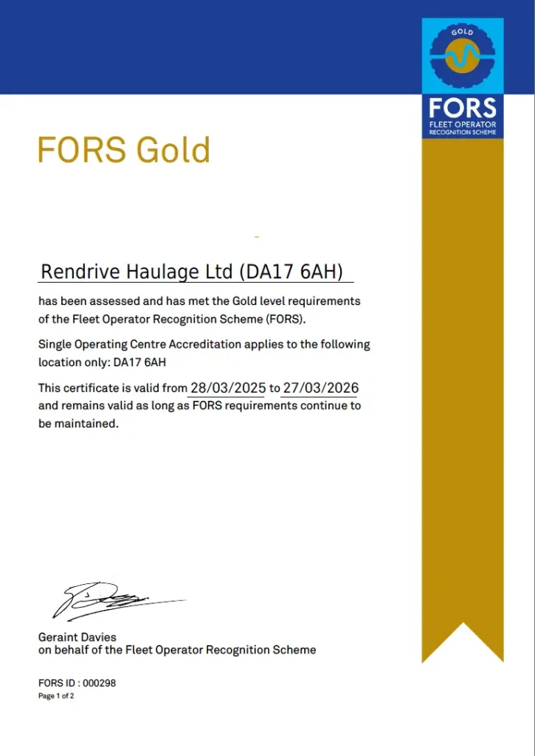Click the Page 1 of 2 indicator
The image size is (535, 756).
(56, 696)
